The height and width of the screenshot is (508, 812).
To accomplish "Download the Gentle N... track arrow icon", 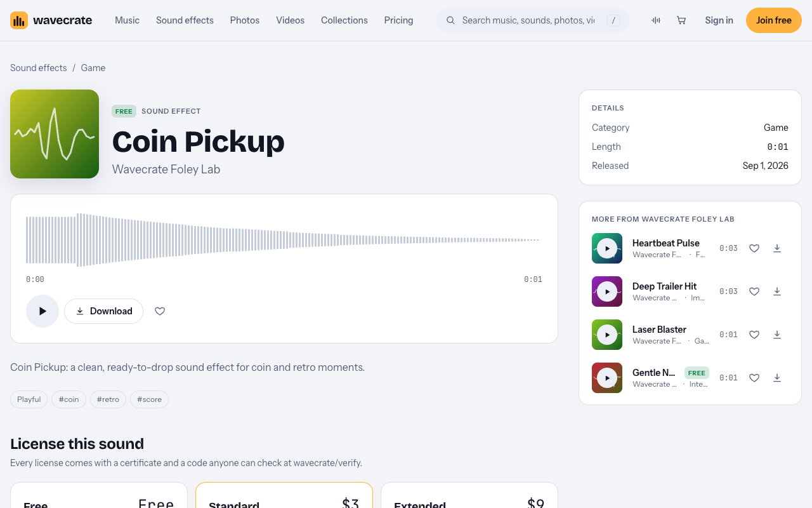I will 777,378.
